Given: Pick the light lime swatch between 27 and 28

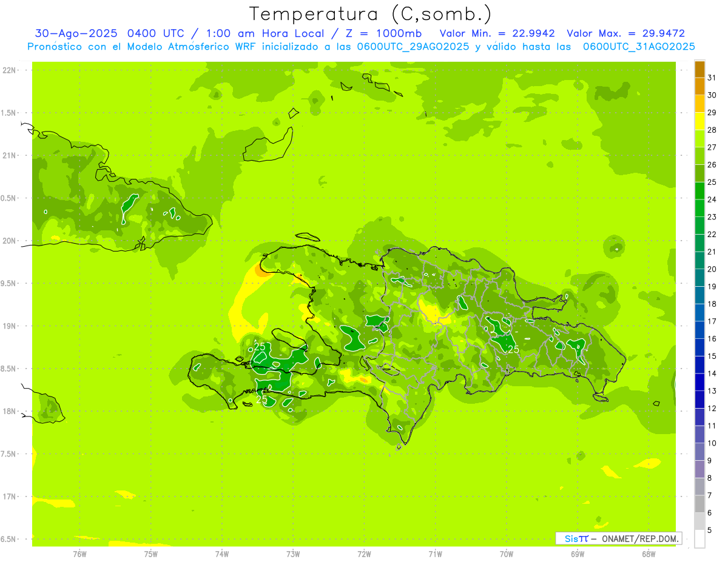Looking at the screenshot, I should click(x=699, y=139).
